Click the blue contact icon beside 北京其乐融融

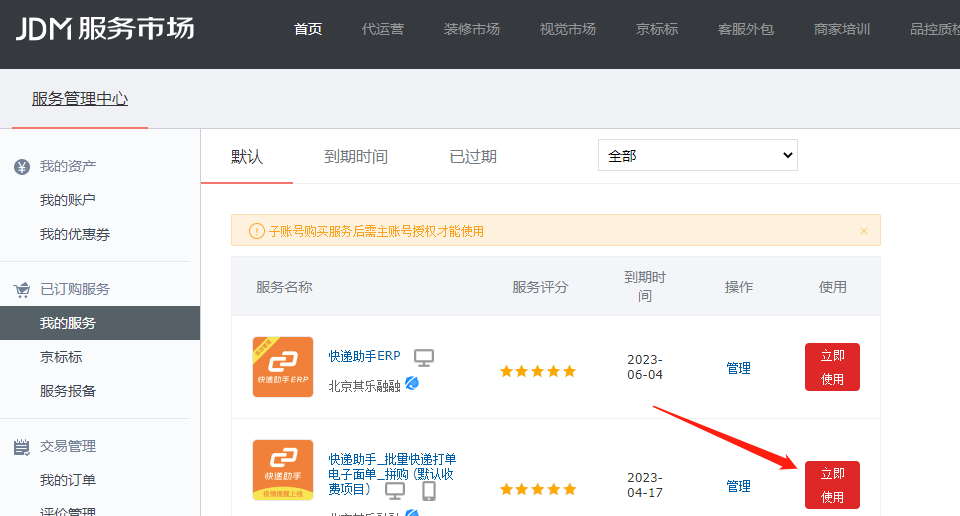click(x=412, y=383)
